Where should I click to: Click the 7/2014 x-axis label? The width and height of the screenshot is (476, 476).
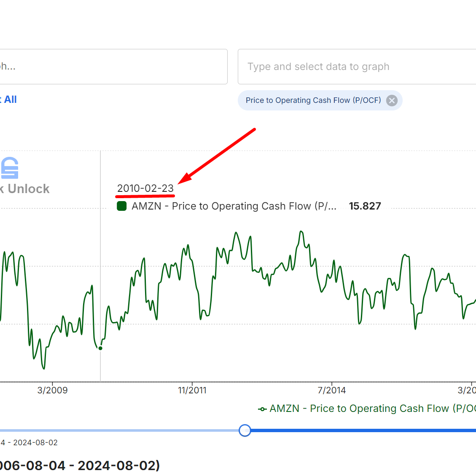[331, 390]
